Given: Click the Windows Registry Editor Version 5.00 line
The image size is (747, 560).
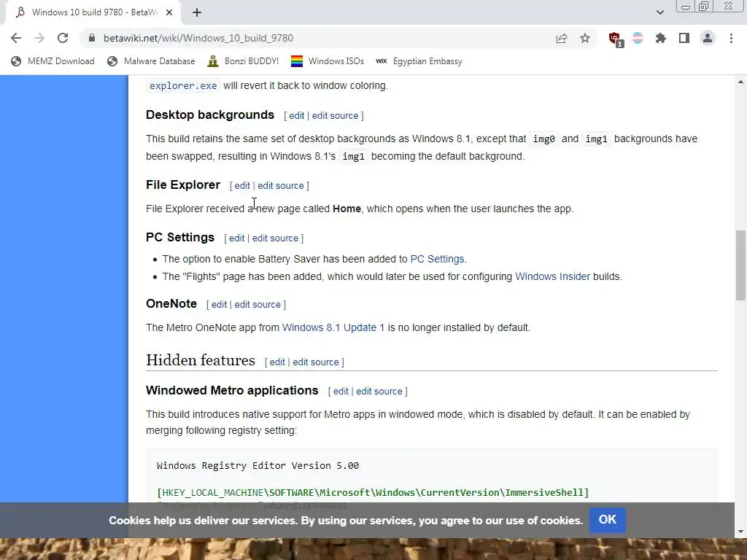Looking at the screenshot, I should (x=258, y=466).
